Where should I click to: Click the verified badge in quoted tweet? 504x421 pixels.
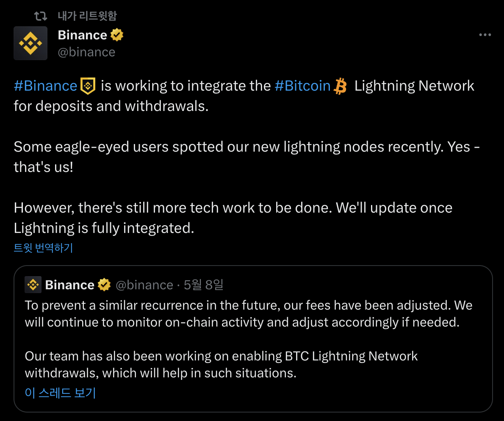pyautogui.click(x=104, y=285)
